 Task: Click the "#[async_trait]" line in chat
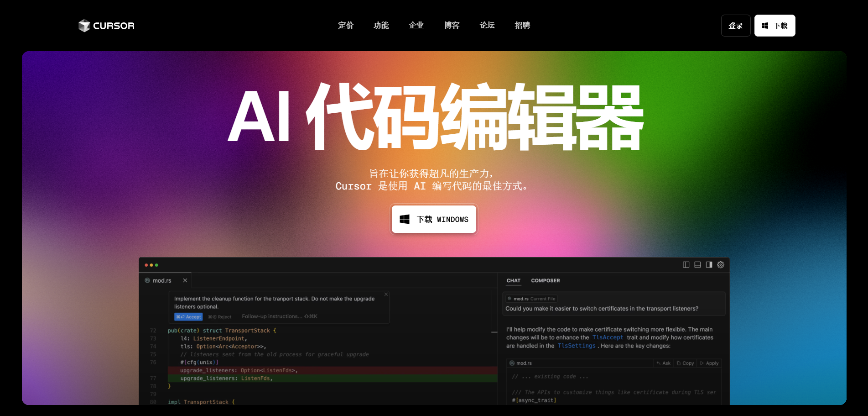point(534,400)
